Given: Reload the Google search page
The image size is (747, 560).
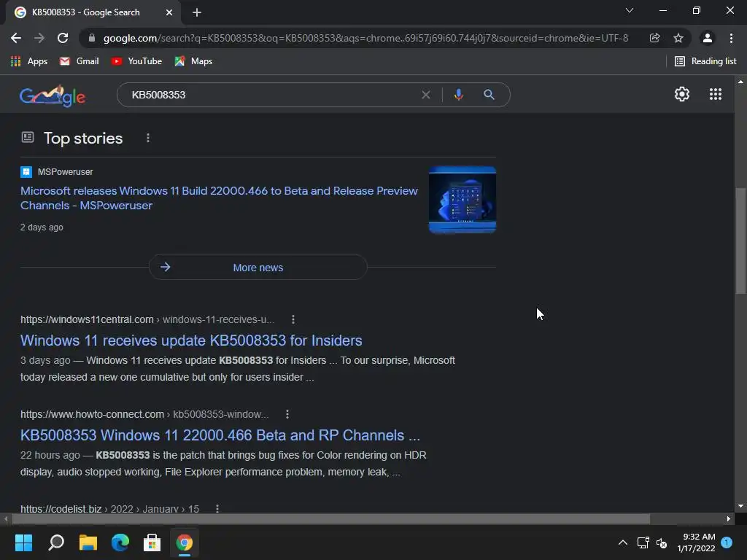Looking at the screenshot, I should pyautogui.click(x=63, y=38).
